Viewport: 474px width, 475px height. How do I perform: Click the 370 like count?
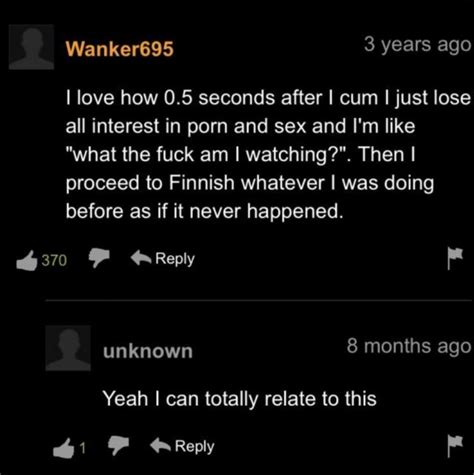click(54, 260)
